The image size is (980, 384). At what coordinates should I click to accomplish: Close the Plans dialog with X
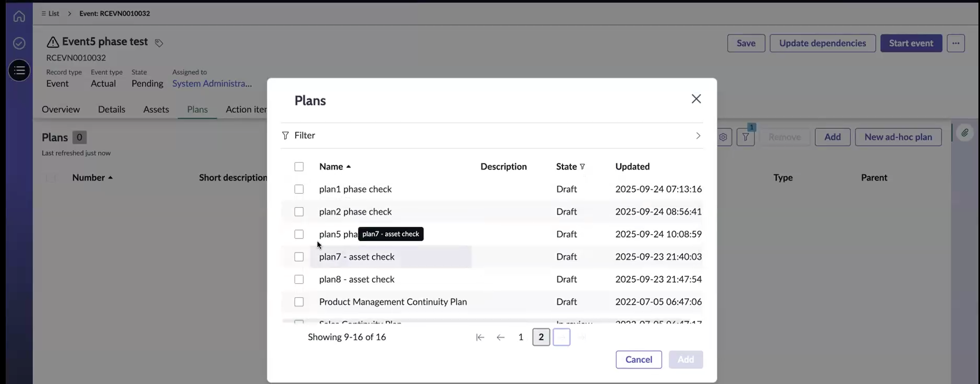pyautogui.click(x=696, y=99)
